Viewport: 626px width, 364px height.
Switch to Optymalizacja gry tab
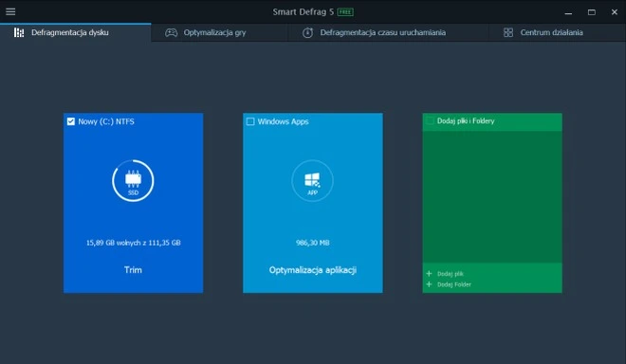coord(219,33)
